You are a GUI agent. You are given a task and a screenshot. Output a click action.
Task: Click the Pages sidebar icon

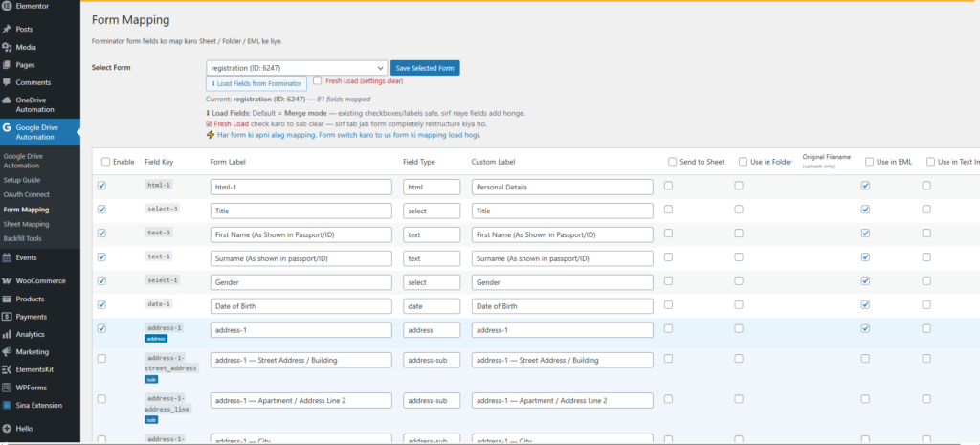coord(7,64)
